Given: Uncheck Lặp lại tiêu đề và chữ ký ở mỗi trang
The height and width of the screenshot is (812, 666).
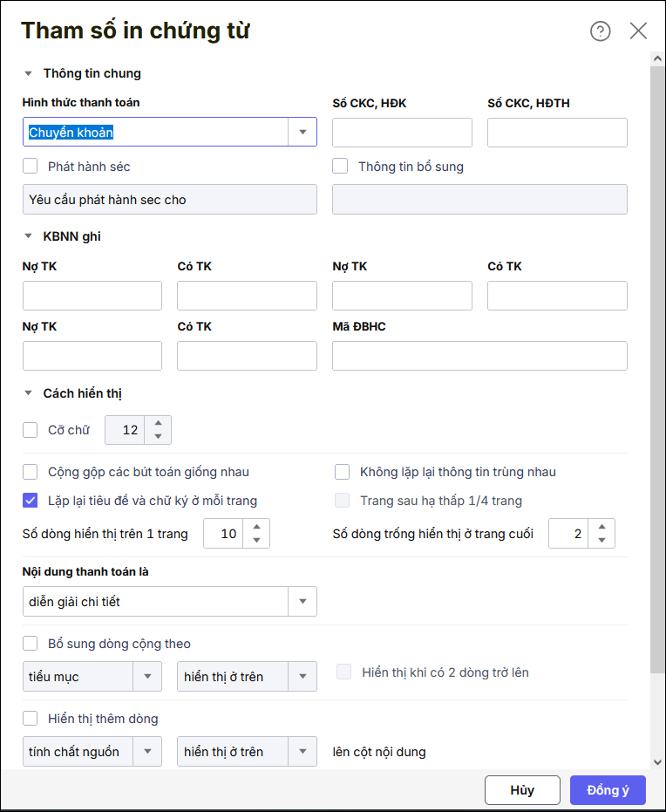Looking at the screenshot, I should pyautogui.click(x=31, y=501).
